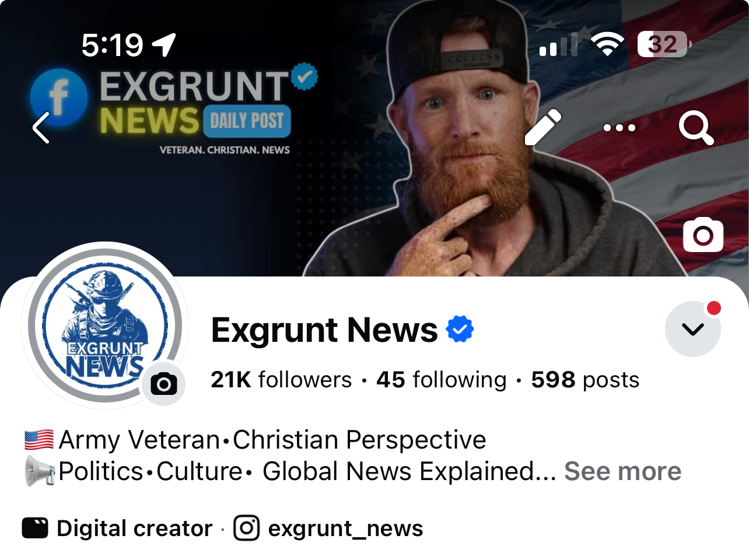
Task: Tap the Exgrunt News page name
Action: coord(324,330)
